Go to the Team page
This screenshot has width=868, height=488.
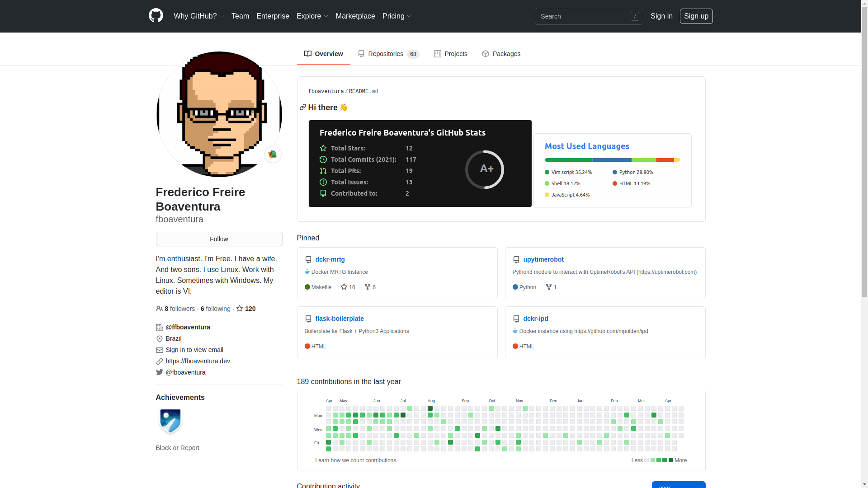coord(240,16)
